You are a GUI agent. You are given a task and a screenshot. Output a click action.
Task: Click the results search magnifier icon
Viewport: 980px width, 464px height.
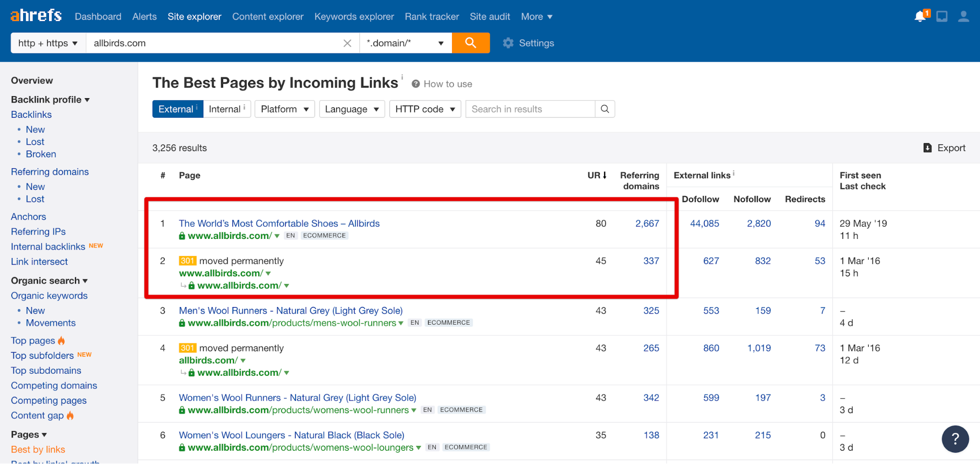coord(604,109)
